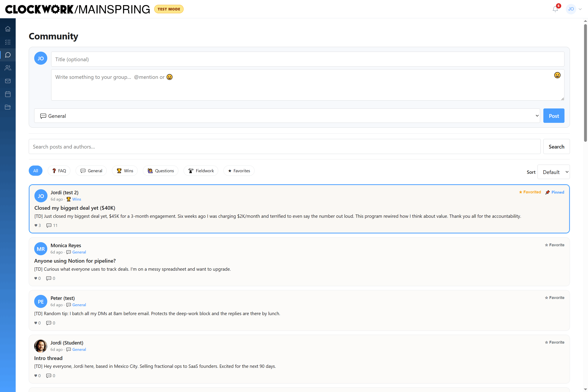Open the Home icon in sidebar

pyautogui.click(x=8, y=29)
